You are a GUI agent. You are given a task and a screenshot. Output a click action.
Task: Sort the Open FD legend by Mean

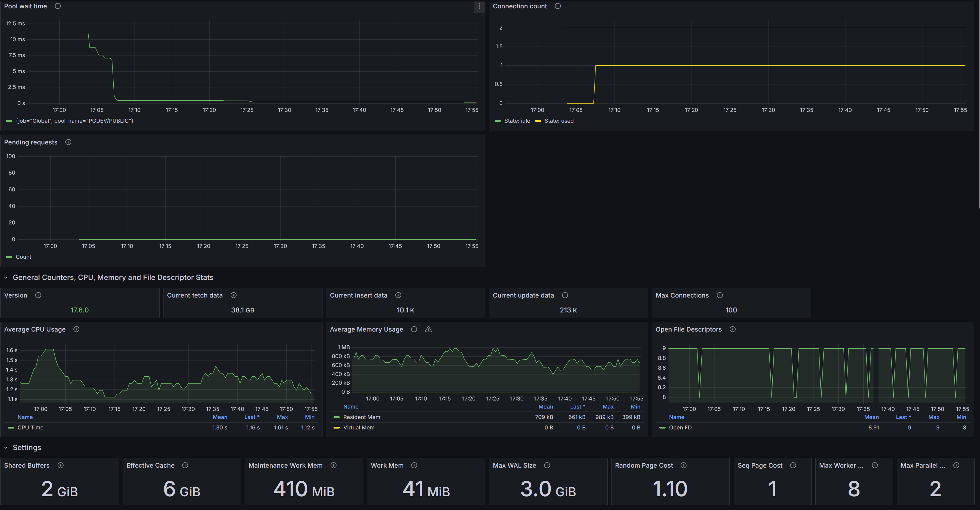[x=872, y=417]
